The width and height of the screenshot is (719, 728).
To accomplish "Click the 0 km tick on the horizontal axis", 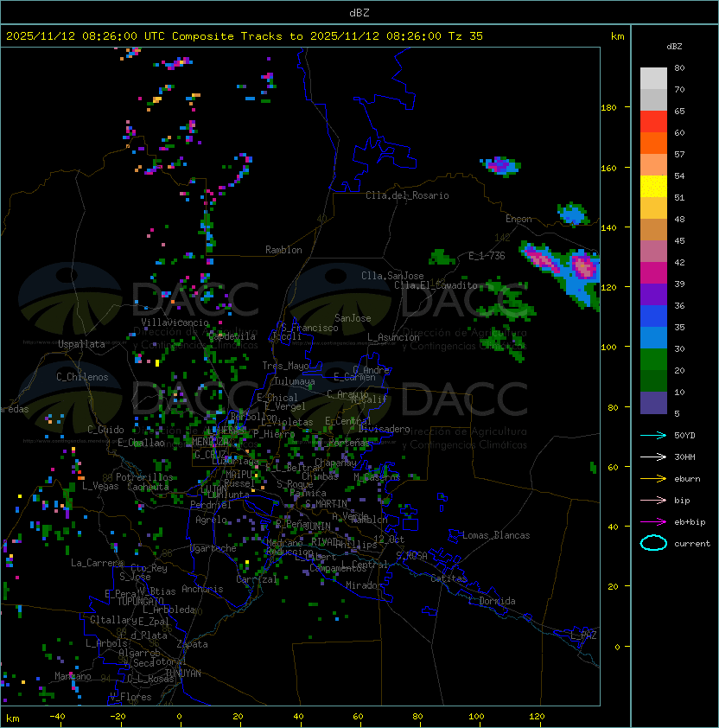I will (179, 717).
